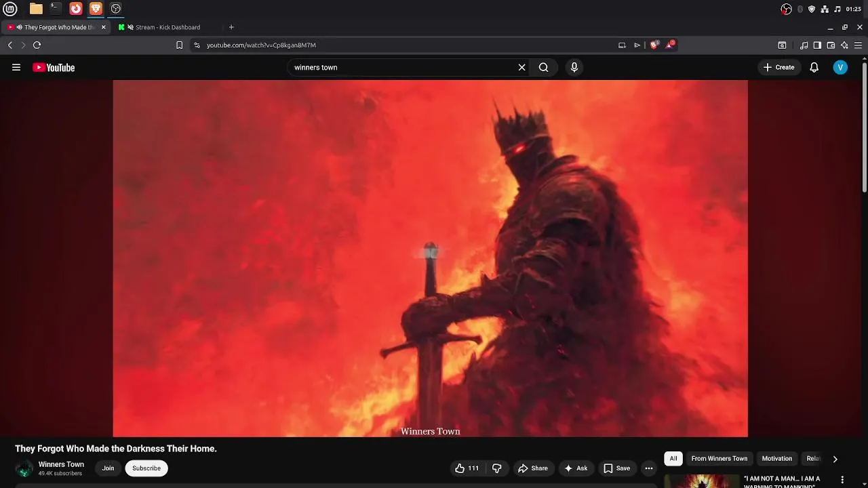Screen dimensions: 868x488
Task: Share the video
Action: [x=533, y=468]
